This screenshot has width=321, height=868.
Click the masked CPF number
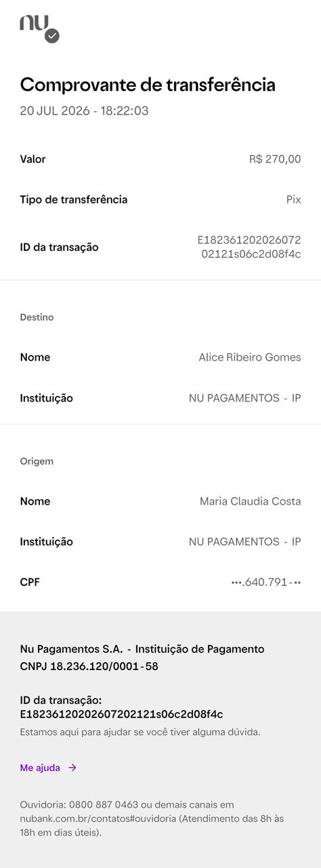point(266,582)
